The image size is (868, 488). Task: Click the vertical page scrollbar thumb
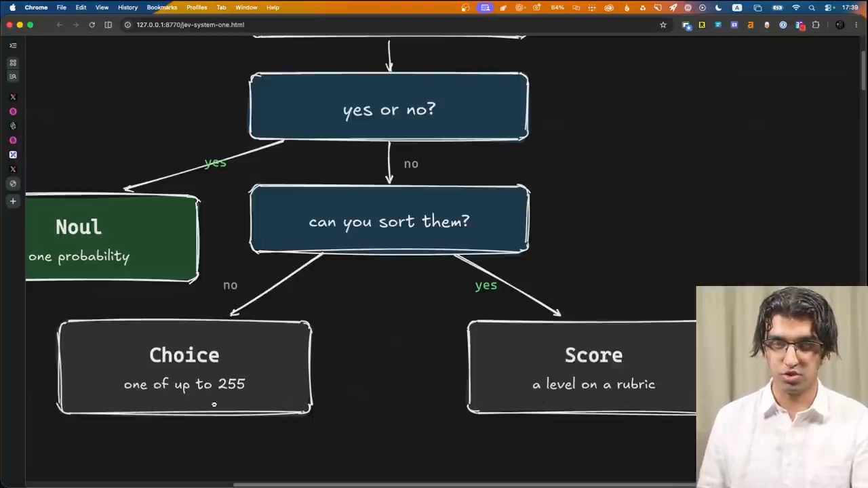[863, 70]
